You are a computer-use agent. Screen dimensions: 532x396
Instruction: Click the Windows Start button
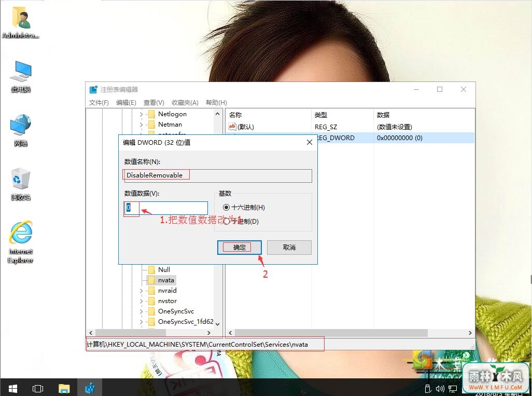point(13,388)
